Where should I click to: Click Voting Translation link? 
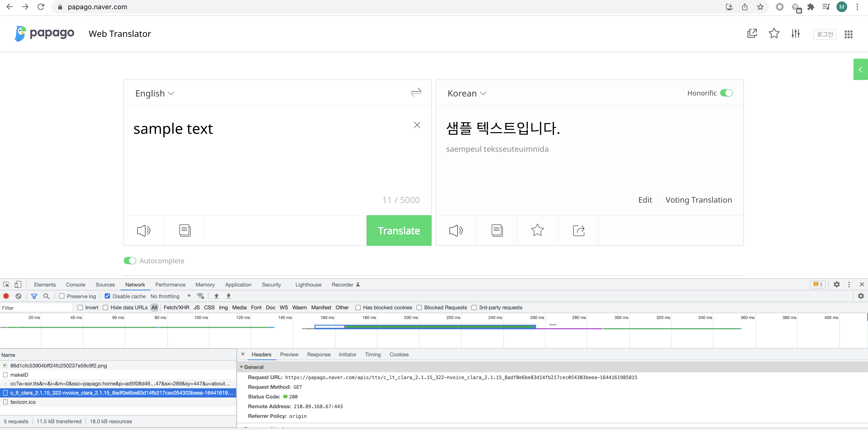(x=699, y=200)
